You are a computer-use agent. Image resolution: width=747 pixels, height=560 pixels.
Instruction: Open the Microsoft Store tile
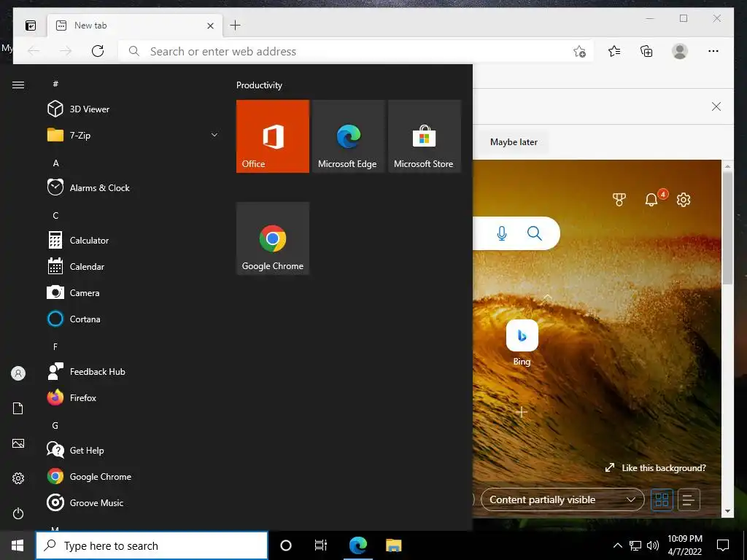pyautogui.click(x=425, y=136)
